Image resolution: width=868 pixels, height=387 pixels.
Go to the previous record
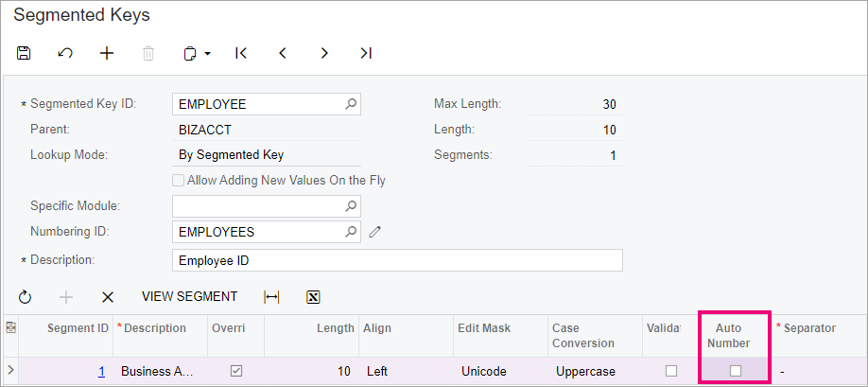tap(283, 53)
